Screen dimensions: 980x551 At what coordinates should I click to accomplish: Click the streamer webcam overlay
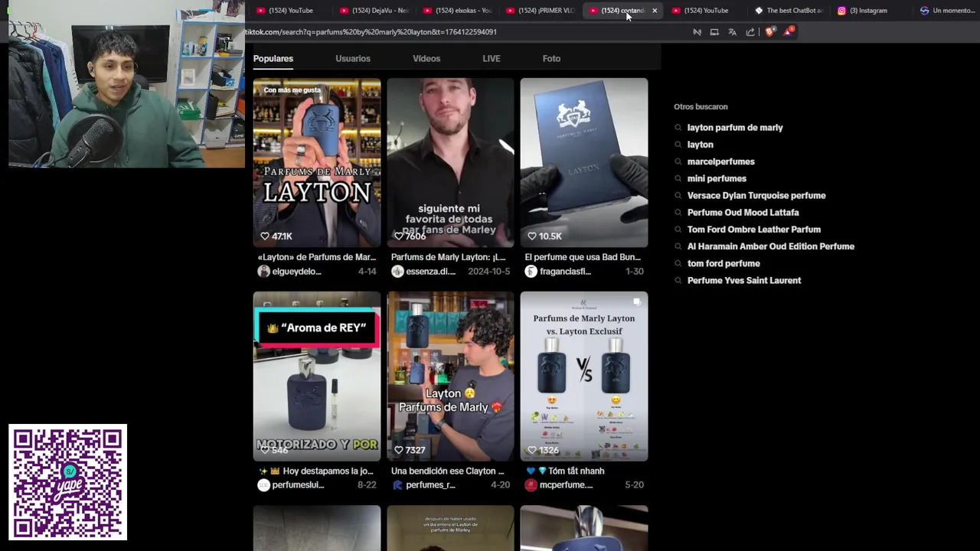[x=126, y=83]
